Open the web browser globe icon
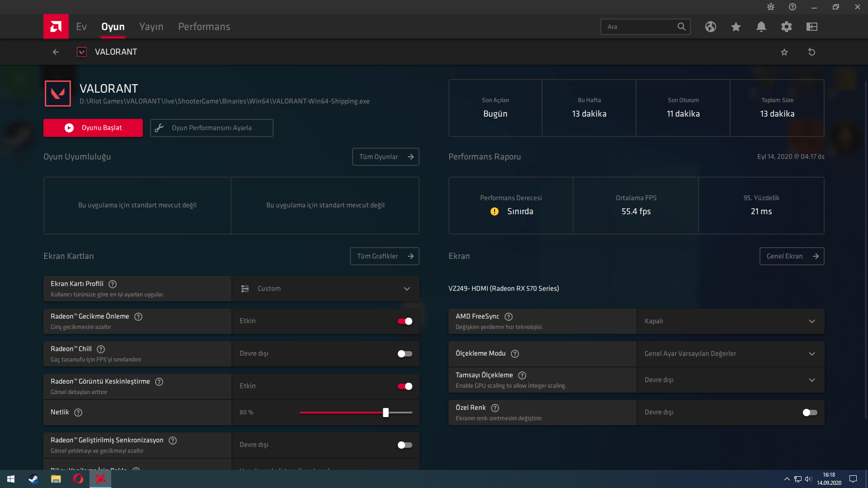The height and width of the screenshot is (488, 868). coord(711,27)
